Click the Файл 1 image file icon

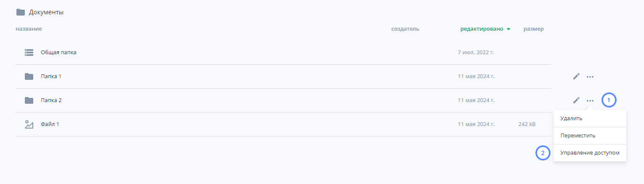click(29, 124)
